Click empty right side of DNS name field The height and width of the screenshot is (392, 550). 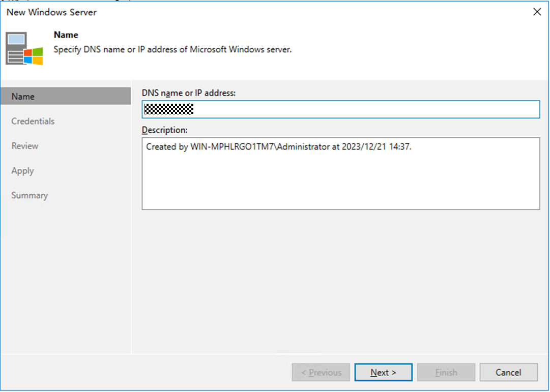pos(407,109)
